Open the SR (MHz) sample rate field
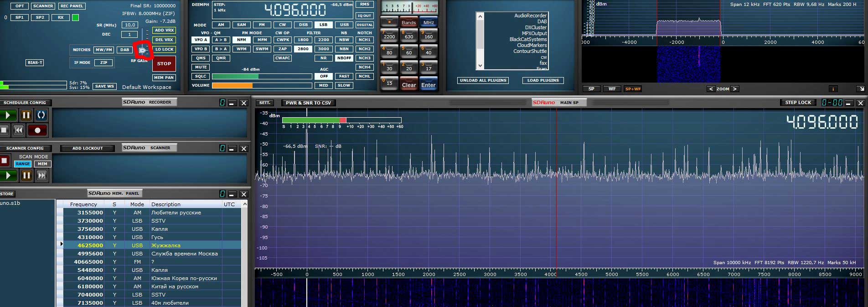Screen dimensions: 868x307 130,25
